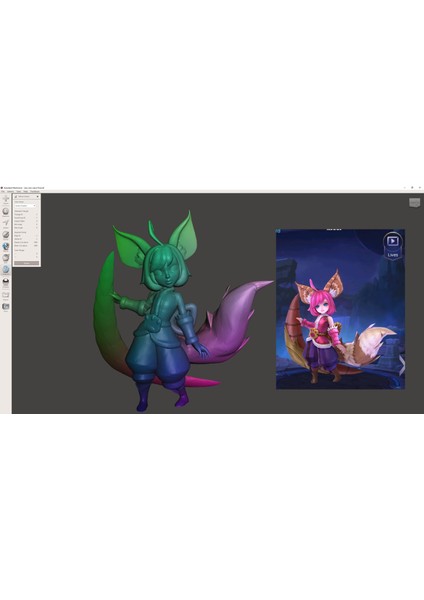Click the right arrow chevron on reference image
Image resolution: width=424 pixels, height=600 pixels.
[402, 365]
